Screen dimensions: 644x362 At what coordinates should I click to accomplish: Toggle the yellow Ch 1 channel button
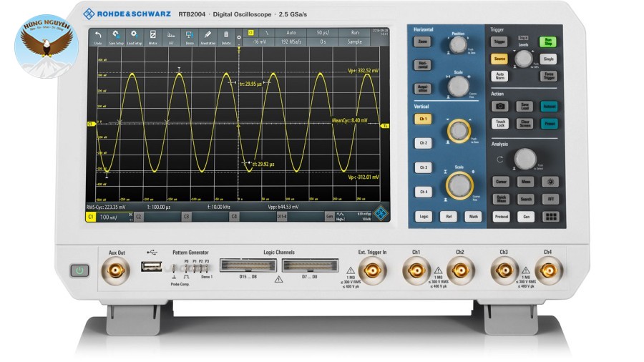pos(424,119)
